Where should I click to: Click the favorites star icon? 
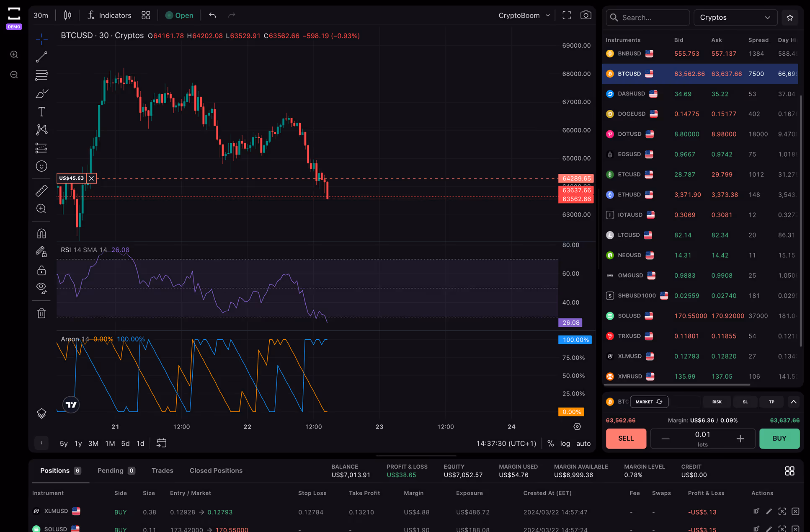point(790,18)
